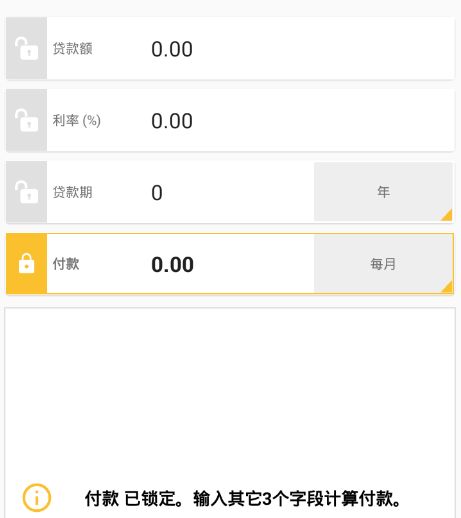
Task: Tap the circular info icon at the bottom
Action: 37,498
